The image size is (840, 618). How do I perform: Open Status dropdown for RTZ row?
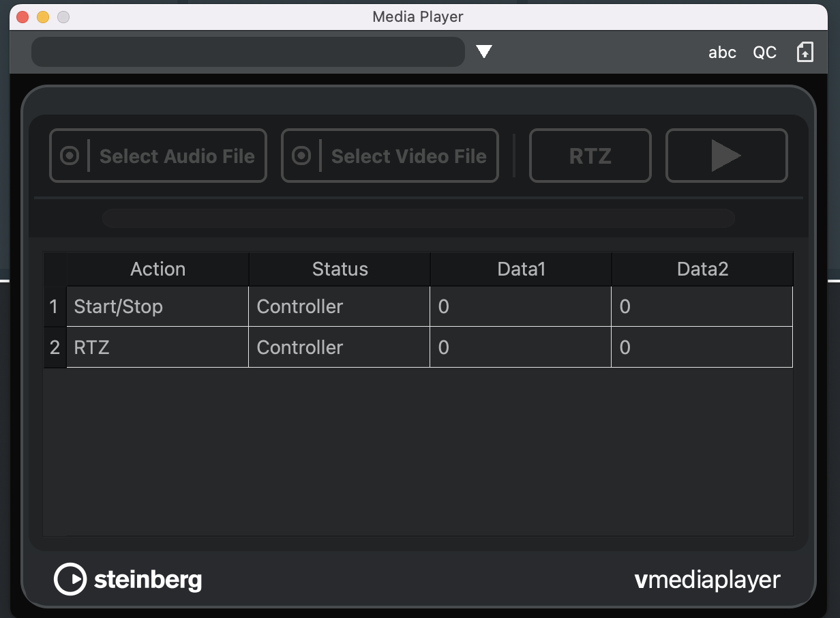coord(339,347)
